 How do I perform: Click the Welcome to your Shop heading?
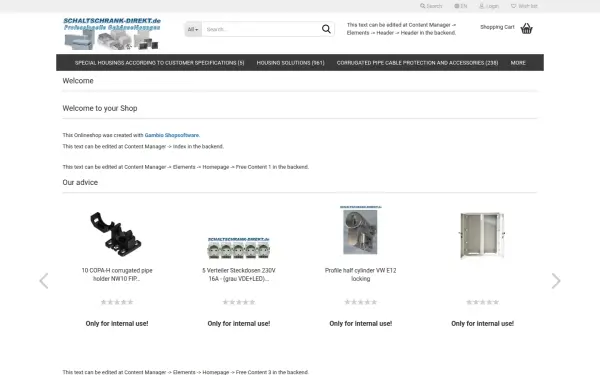100,108
